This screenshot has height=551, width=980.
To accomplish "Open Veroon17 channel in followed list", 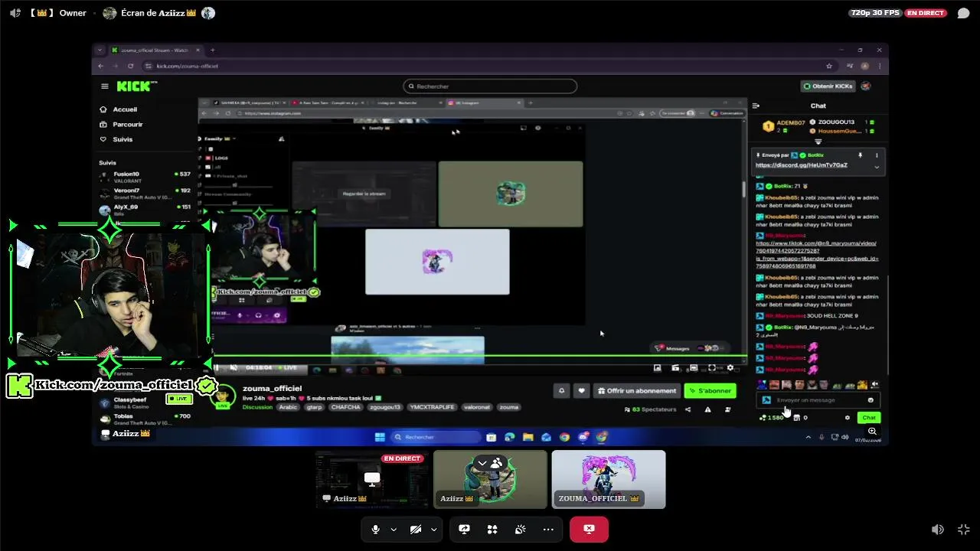I will [x=145, y=193].
